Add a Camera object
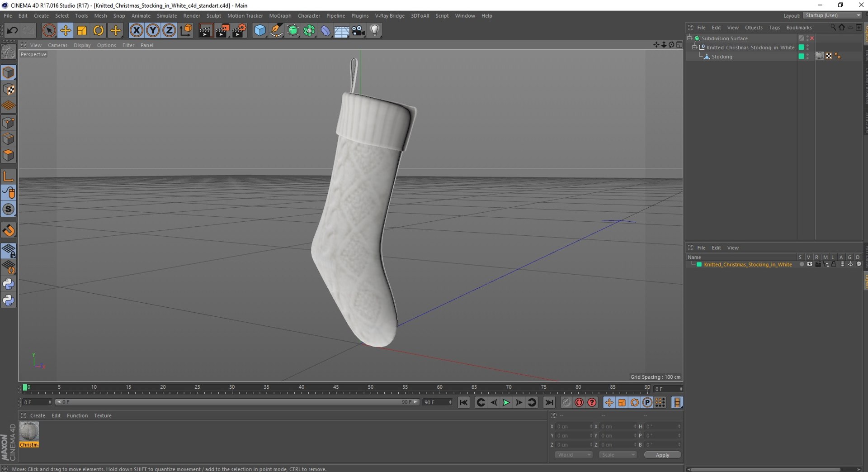 (358, 31)
